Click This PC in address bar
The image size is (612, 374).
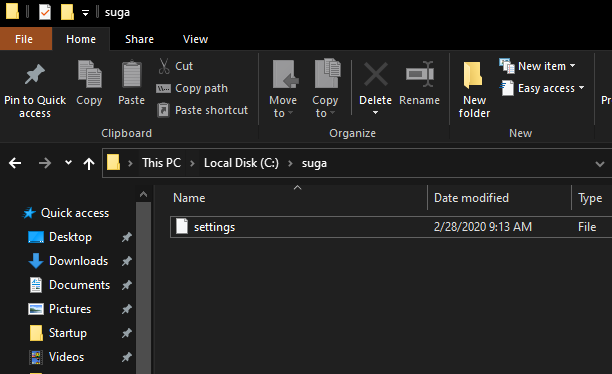(x=162, y=163)
